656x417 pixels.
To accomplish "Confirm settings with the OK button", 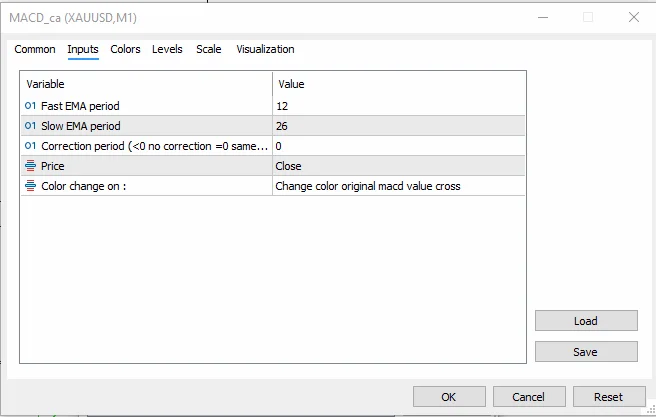I will coord(449,397).
